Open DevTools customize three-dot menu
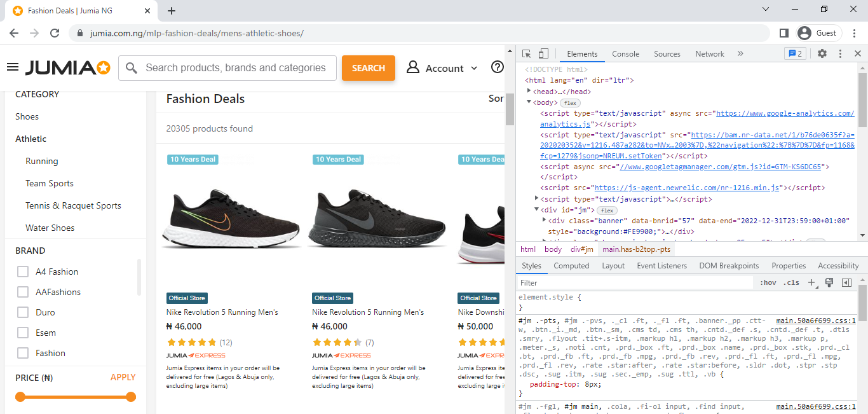Image resolution: width=868 pixels, height=414 pixels. pos(840,54)
